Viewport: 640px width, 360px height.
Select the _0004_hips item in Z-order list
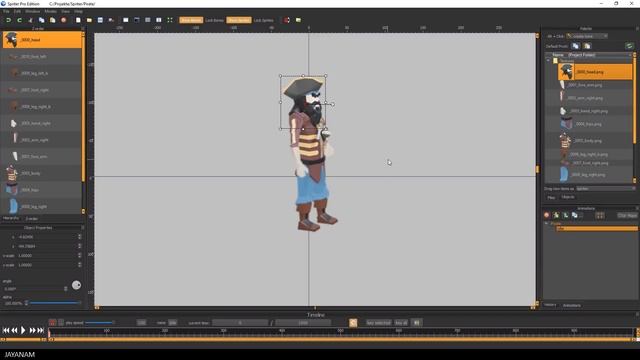(x=42, y=190)
